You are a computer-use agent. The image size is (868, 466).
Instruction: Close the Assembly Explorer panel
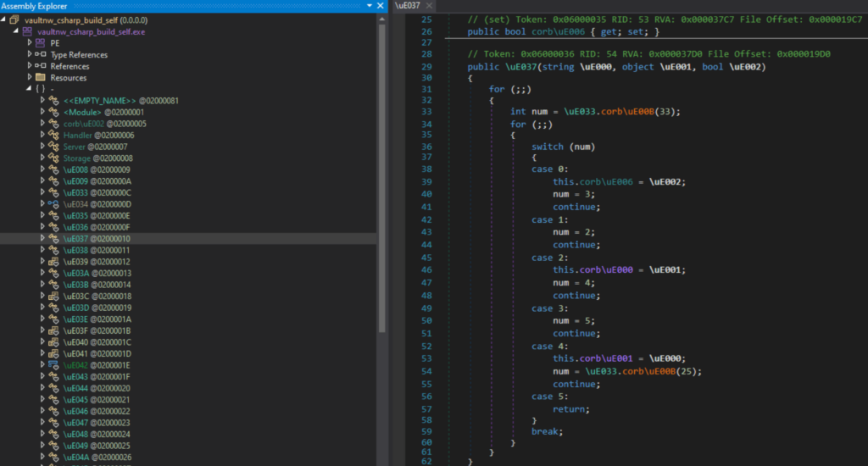[x=381, y=6]
